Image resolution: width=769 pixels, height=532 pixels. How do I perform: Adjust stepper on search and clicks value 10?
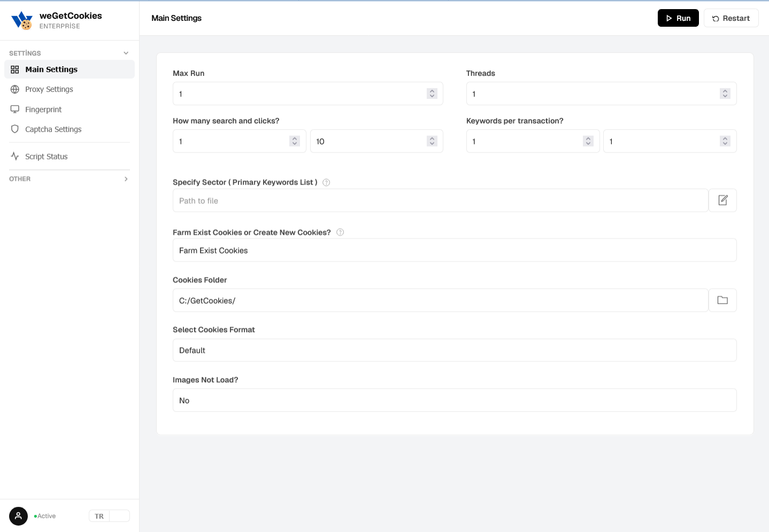[432, 141]
